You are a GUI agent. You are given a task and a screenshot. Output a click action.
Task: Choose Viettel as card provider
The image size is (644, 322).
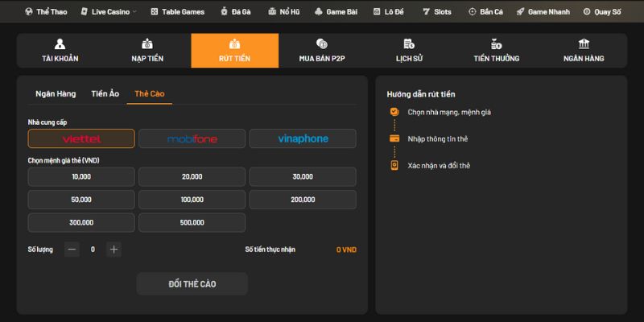[81, 138]
